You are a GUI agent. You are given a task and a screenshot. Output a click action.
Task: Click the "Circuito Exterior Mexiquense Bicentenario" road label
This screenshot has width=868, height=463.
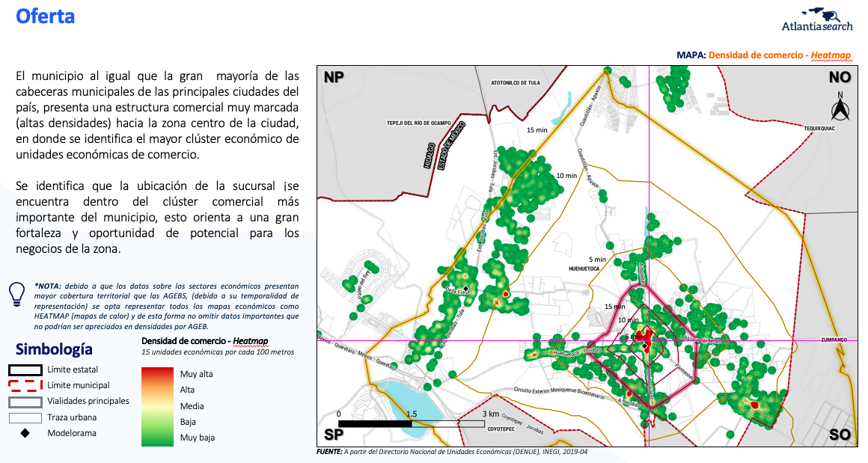point(559,393)
